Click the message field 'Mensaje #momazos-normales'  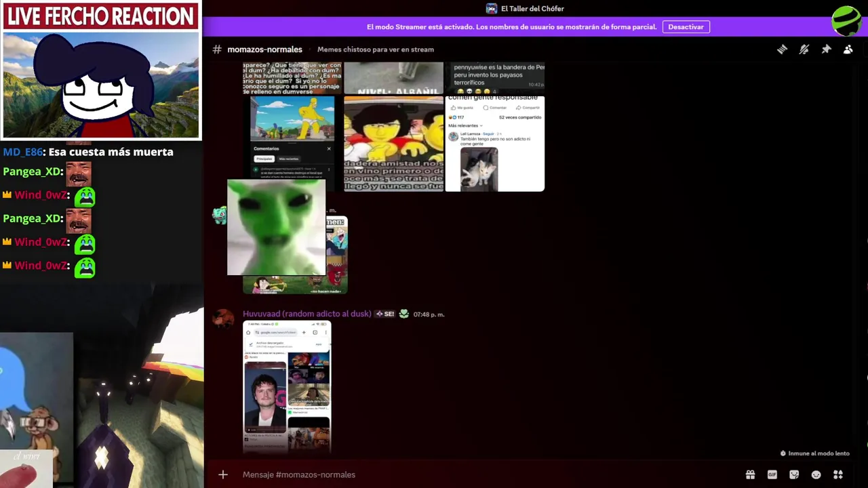tap(488, 474)
